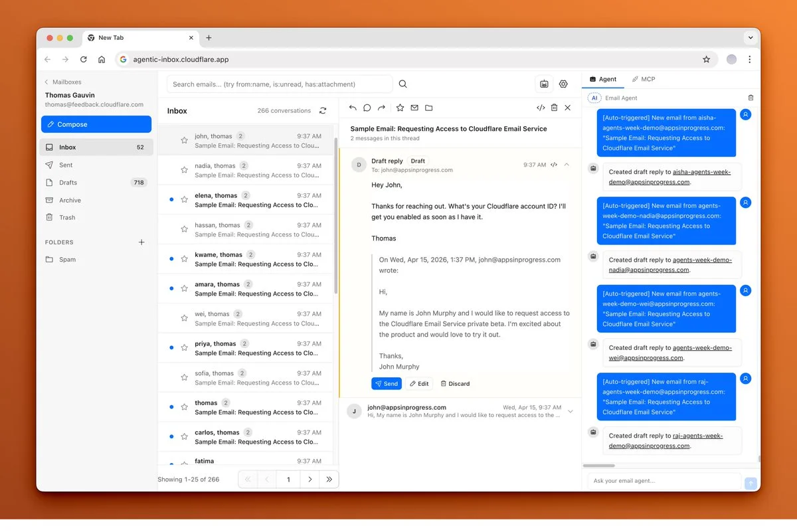Toggle the agent panel with the robot icon
The image size is (797, 532).
coord(544,84)
